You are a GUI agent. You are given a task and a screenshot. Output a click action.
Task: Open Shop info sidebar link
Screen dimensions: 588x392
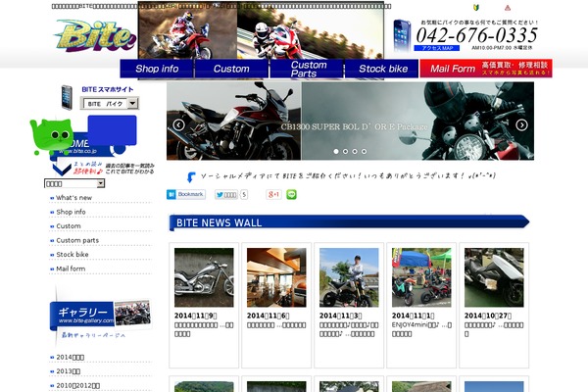pos(71,212)
